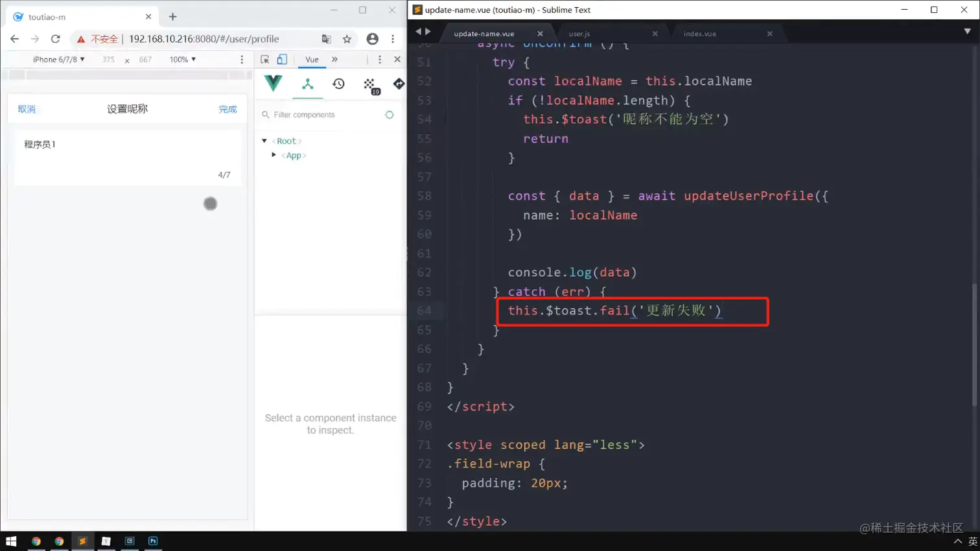Activate the DevTools inspect element picker
Viewport: 980px width, 551px height.
(265, 60)
